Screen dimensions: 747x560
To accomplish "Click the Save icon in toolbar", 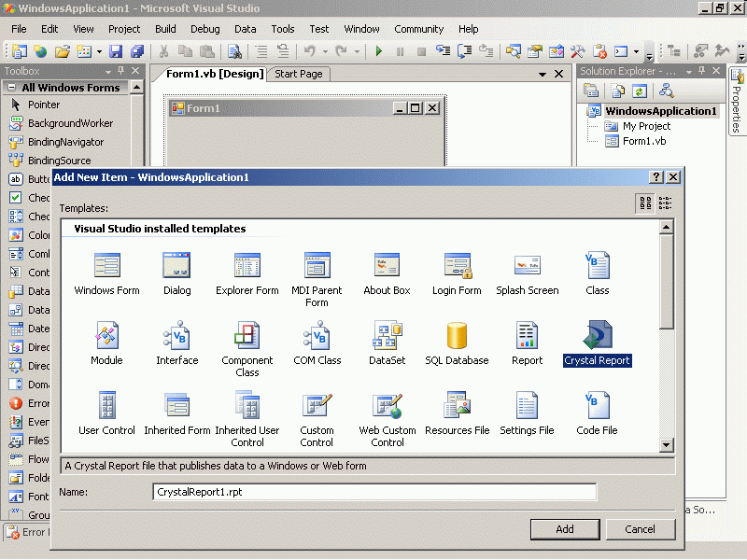I will (x=116, y=51).
